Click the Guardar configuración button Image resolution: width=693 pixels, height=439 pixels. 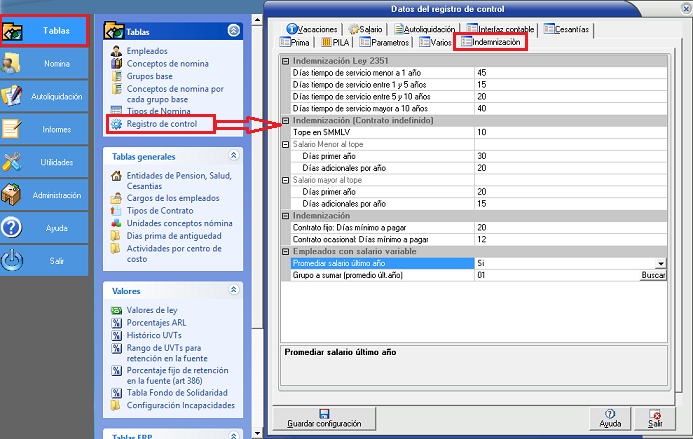click(x=324, y=417)
